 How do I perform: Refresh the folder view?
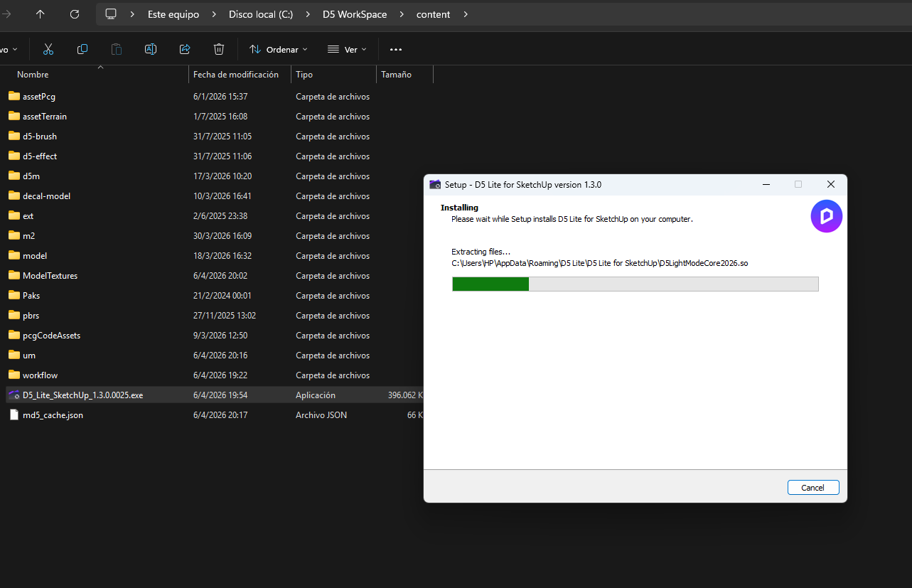pos(75,14)
